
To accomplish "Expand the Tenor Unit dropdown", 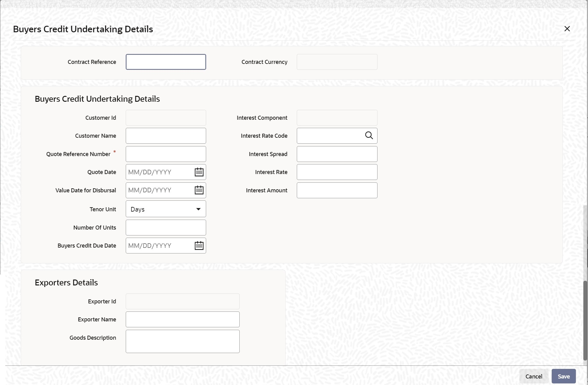I will (x=166, y=209).
